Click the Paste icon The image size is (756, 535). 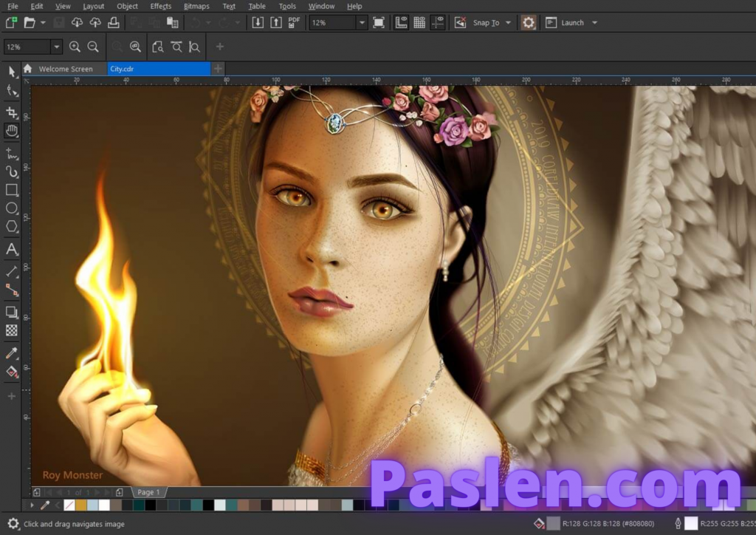[x=172, y=22]
